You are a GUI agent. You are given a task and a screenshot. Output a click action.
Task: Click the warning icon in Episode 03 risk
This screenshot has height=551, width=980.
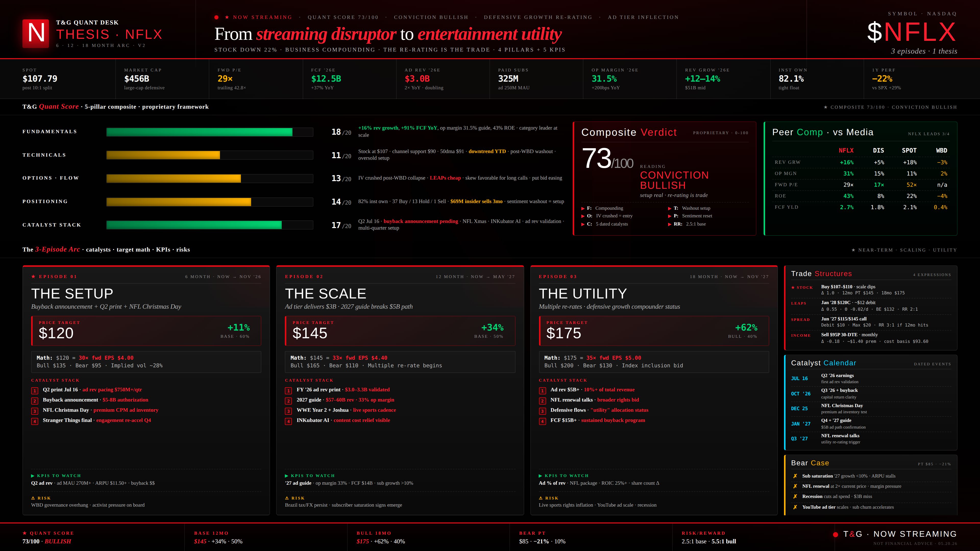(x=541, y=498)
